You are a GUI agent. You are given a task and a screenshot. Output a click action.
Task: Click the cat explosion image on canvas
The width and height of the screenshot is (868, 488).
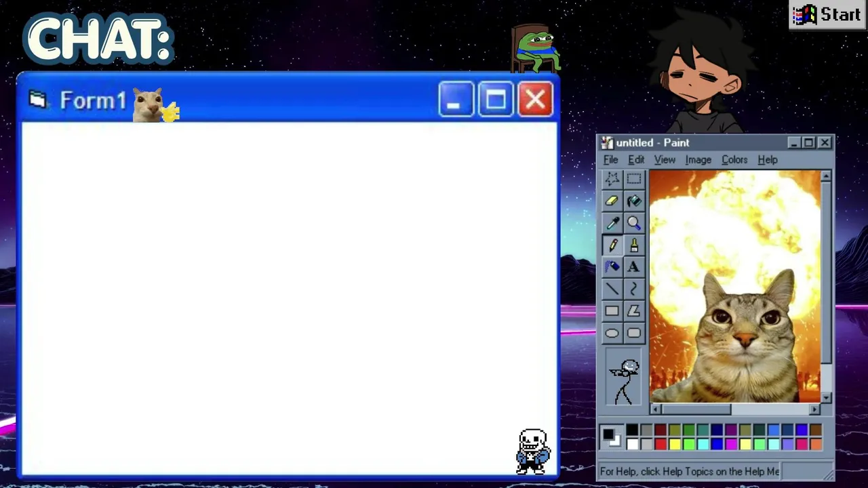click(x=735, y=287)
